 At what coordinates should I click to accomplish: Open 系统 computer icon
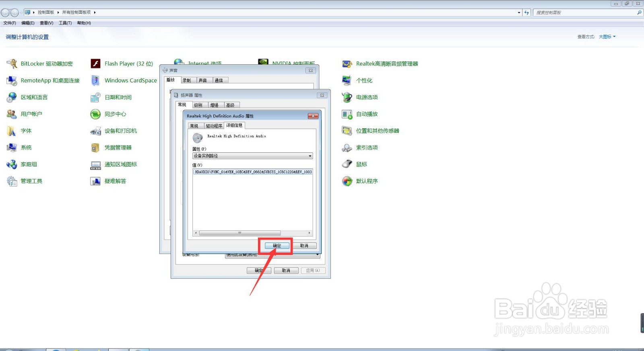click(x=12, y=148)
